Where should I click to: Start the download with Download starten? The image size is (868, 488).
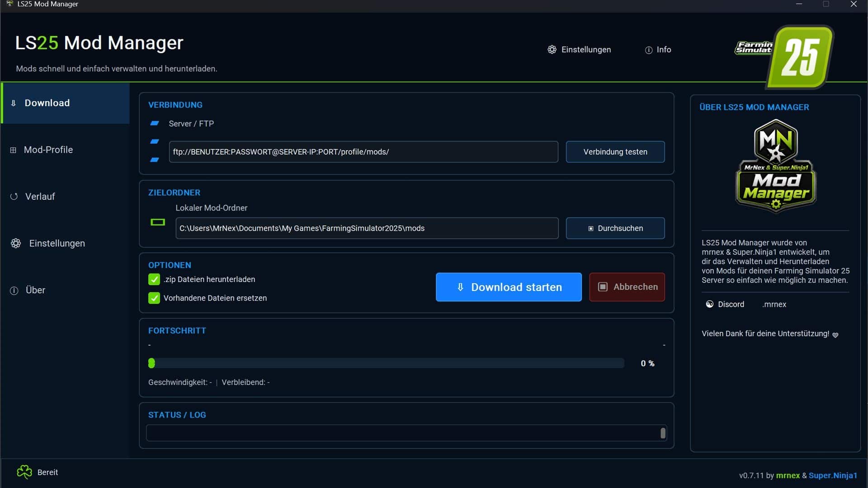tap(509, 287)
